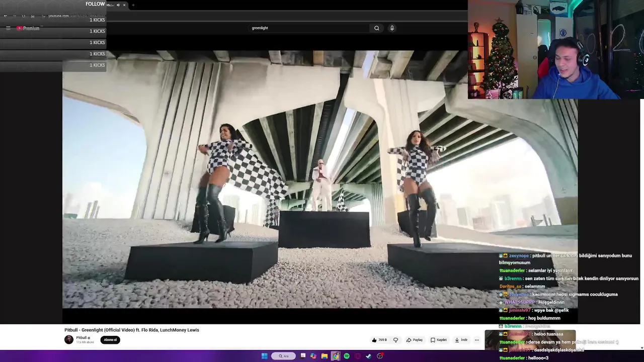Open Spotify from the taskbar
Screen dimensions: 644x362
(x=347, y=356)
